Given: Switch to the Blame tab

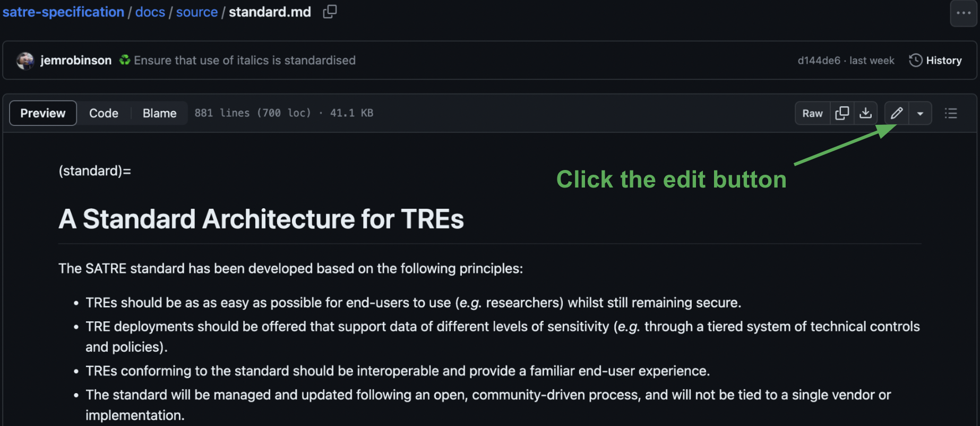Looking at the screenshot, I should click(x=159, y=113).
